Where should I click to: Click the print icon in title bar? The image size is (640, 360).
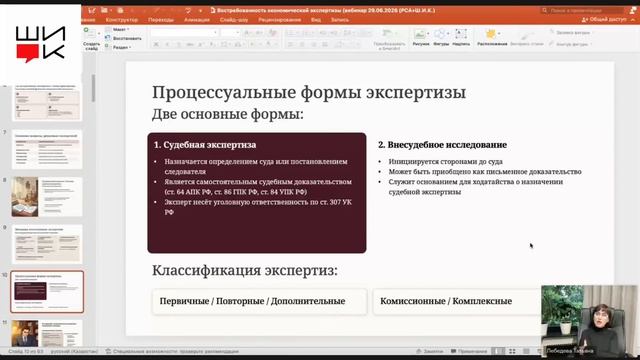[120, 10]
